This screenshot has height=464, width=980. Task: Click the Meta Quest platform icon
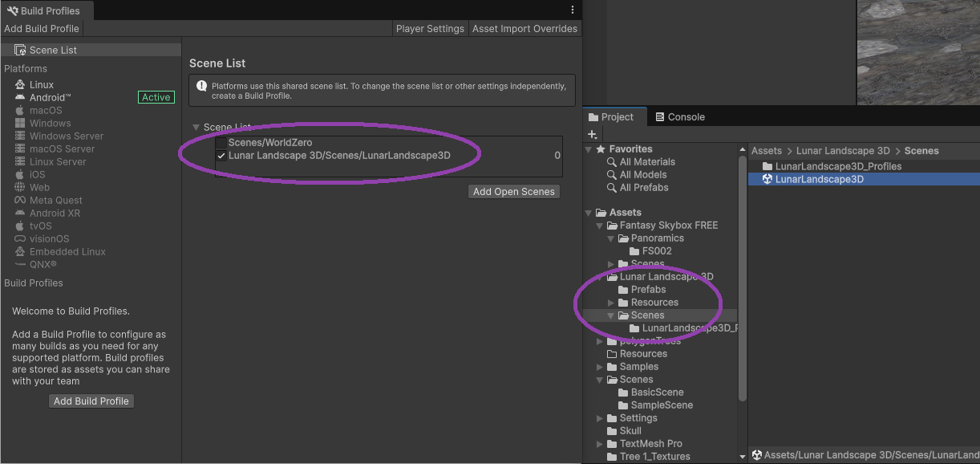point(21,200)
